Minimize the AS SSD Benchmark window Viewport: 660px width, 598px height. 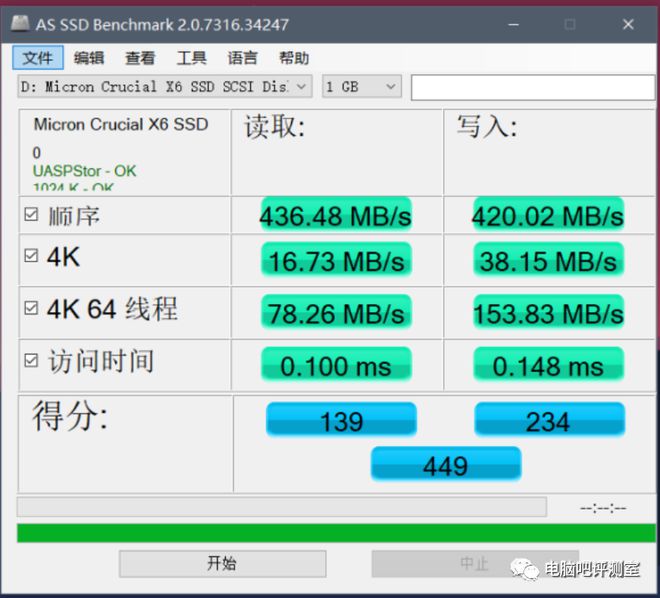[x=513, y=24]
